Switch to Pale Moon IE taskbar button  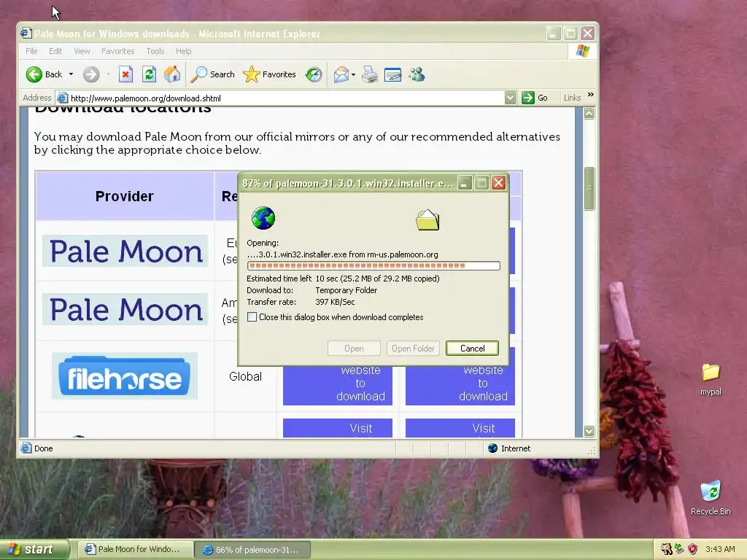tap(135, 550)
